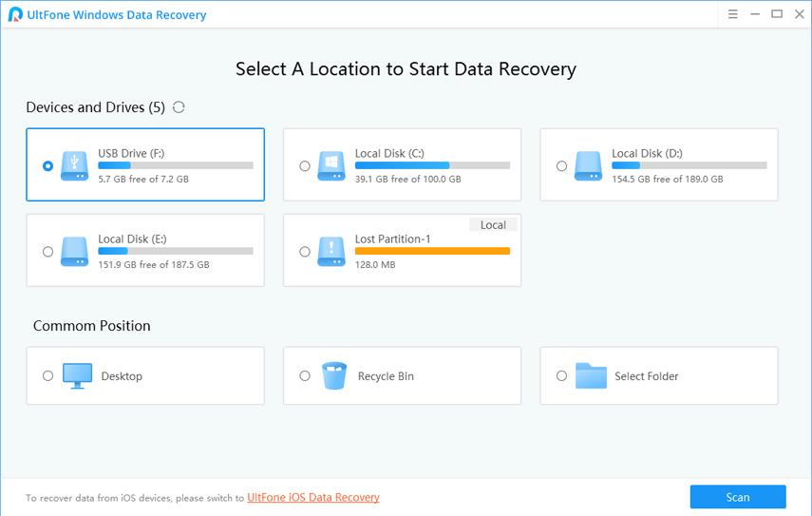Click the Recycle Bin trash icon
812x516 pixels.
pos(334,375)
